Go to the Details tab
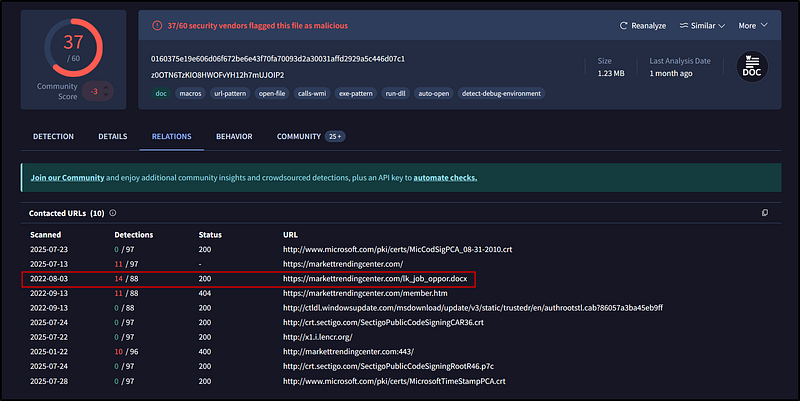Viewport: 800px width, 401px height. click(x=112, y=136)
